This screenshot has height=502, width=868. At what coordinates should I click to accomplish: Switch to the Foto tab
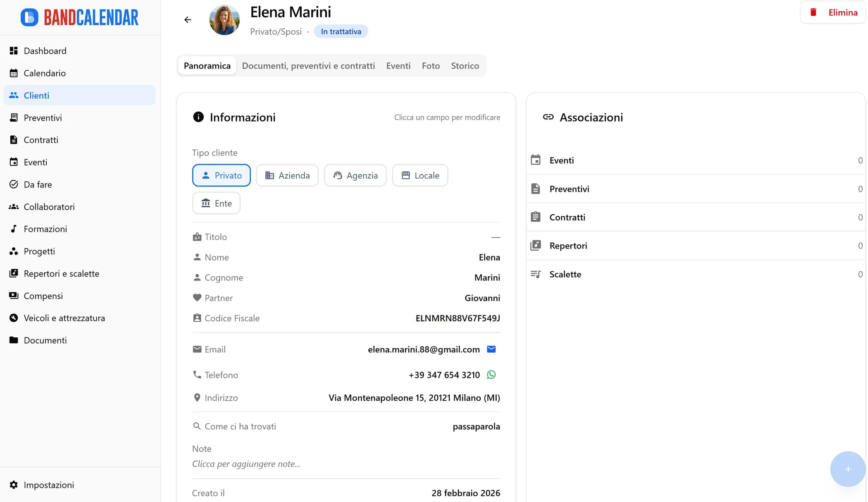pyautogui.click(x=430, y=65)
